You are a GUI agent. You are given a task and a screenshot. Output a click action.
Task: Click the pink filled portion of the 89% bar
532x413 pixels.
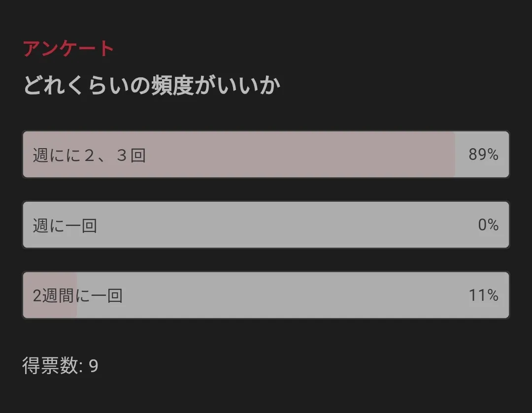tap(296, 155)
